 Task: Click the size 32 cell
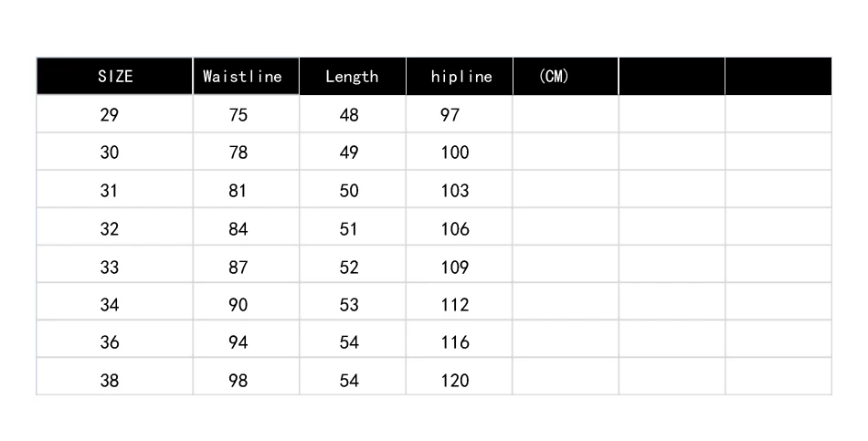click(x=110, y=229)
